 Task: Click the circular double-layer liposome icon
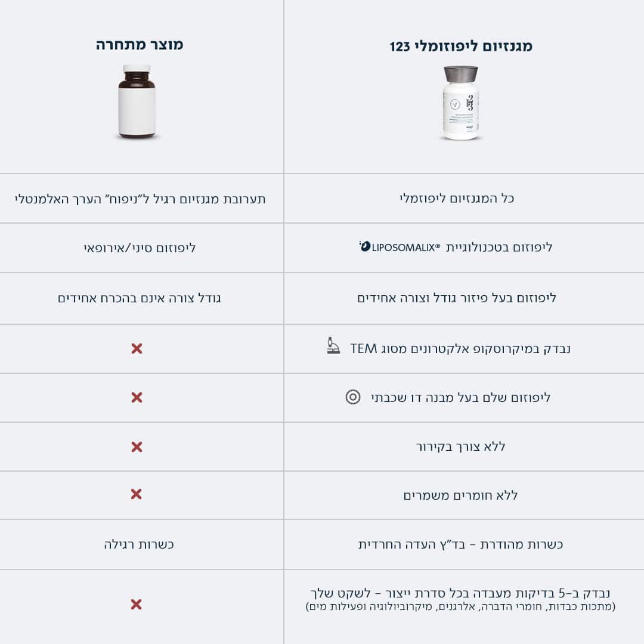click(x=353, y=397)
